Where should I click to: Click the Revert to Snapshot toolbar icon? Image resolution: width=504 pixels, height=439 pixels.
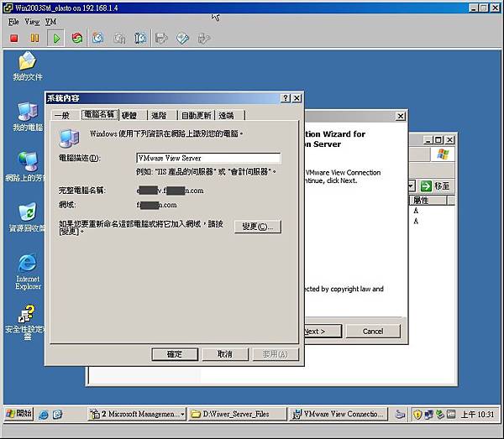(x=119, y=39)
